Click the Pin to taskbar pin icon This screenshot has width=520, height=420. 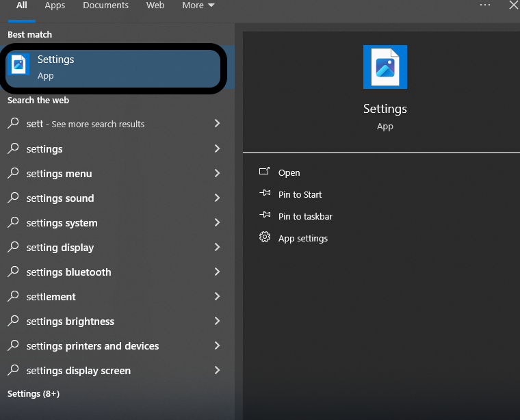pos(265,216)
